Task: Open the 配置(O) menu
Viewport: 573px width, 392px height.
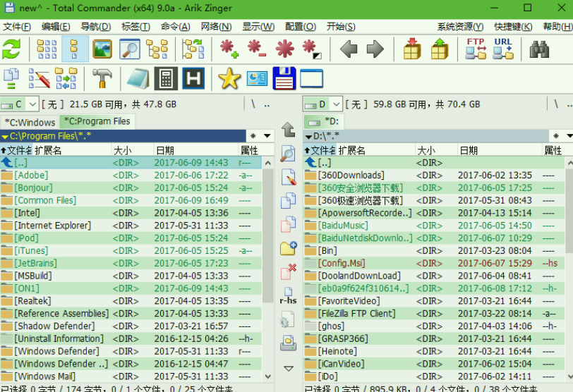Action: [301, 27]
